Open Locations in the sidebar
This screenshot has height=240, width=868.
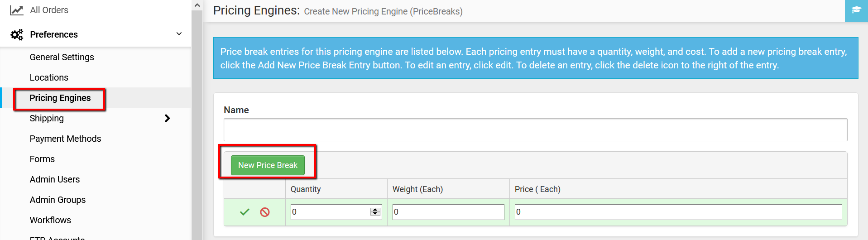coord(49,77)
